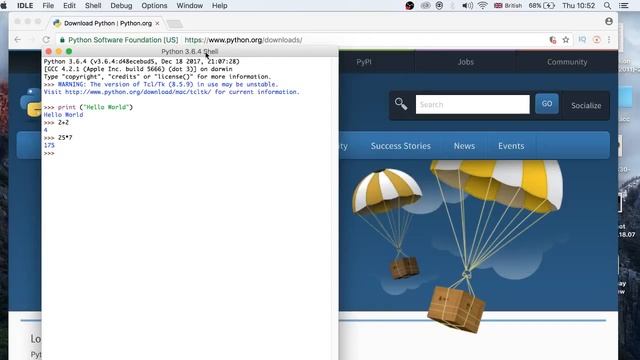Open the File menu
This screenshot has width=640, height=360.
pyautogui.click(x=48, y=6)
